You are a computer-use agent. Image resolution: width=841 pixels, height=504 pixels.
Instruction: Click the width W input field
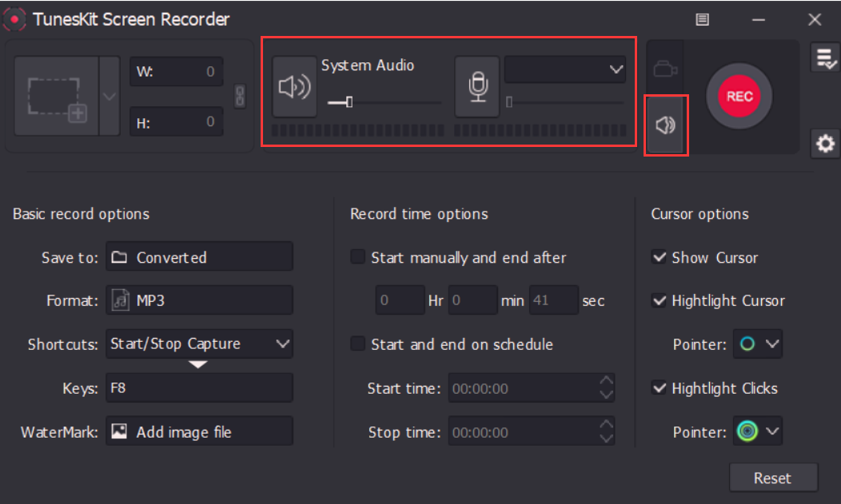pyautogui.click(x=177, y=72)
